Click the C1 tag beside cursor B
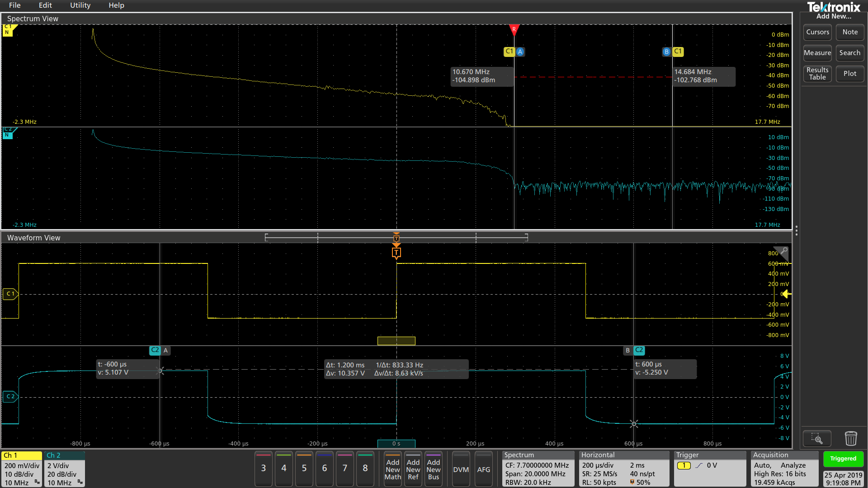868x488 pixels. click(678, 52)
